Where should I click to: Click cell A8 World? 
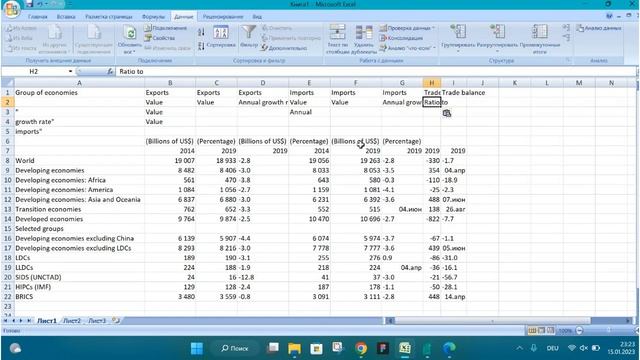[x=79, y=160]
